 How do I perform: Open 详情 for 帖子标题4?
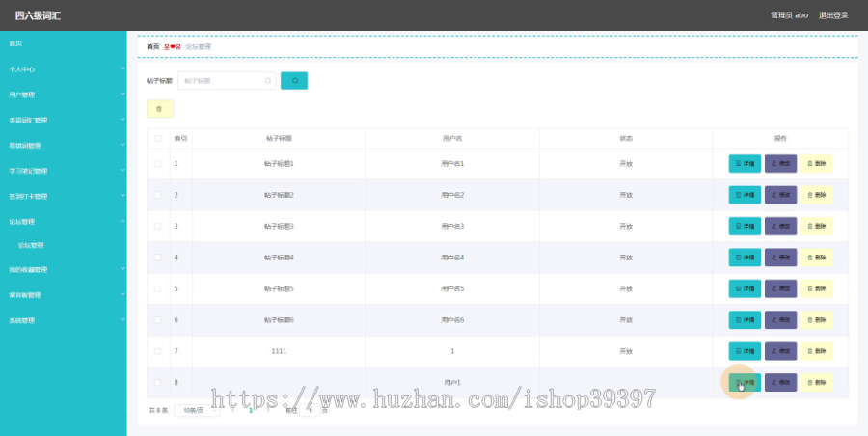coord(745,258)
